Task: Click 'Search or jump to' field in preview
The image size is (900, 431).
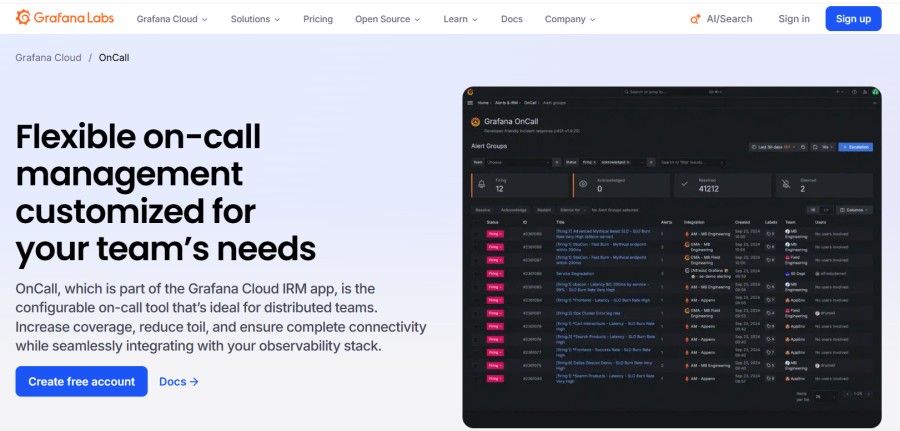Action: pos(672,92)
